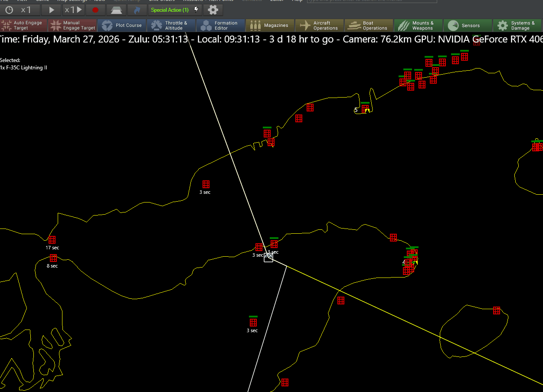Open Throttle & Altitude settings
Screen dimensions: 543x392
[x=171, y=25]
